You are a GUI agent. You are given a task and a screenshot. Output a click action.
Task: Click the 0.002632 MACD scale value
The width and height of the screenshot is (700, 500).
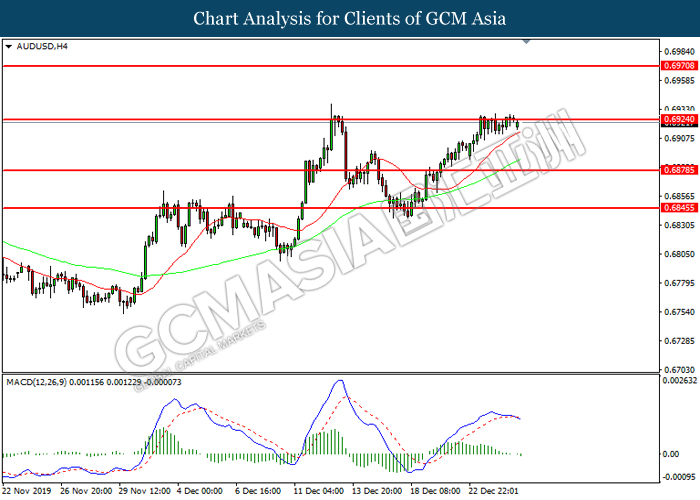click(x=680, y=380)
